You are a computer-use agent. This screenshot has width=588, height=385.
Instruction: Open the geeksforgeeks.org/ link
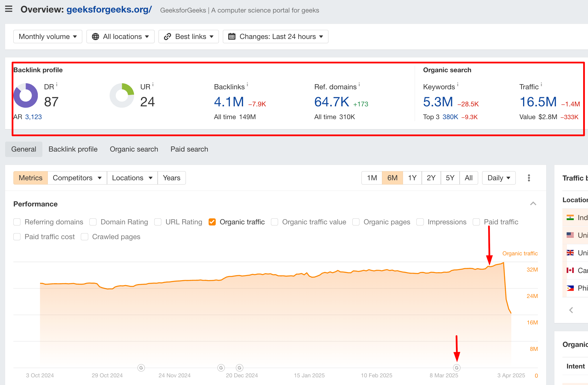109,10
